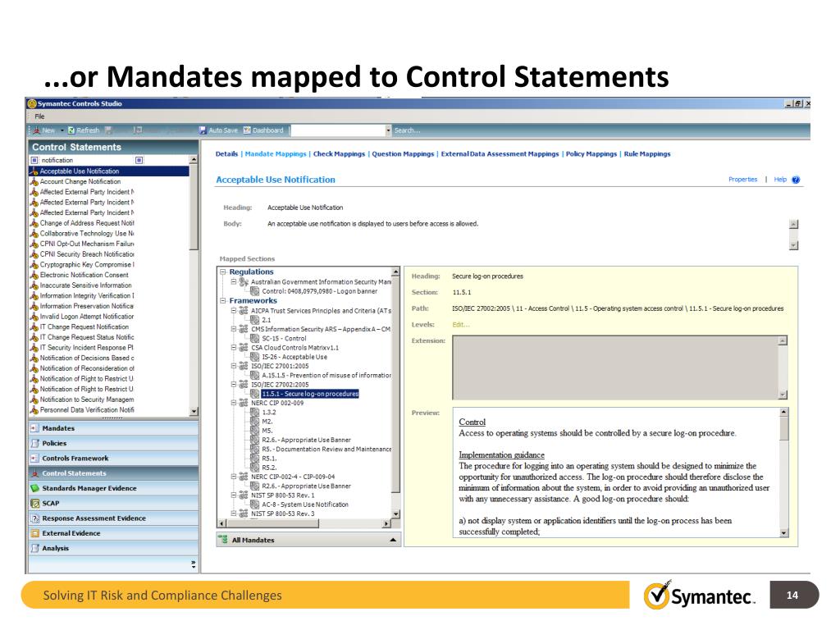Open the Controls Framework navigation panel
Image resolution: width=840 pixels, height=630 pixels.
(113, 458)
